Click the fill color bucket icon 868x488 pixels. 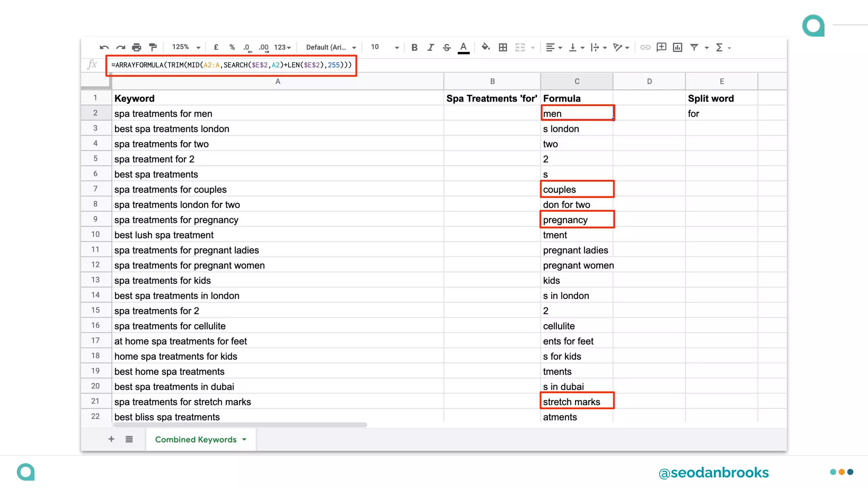[486, 47]
